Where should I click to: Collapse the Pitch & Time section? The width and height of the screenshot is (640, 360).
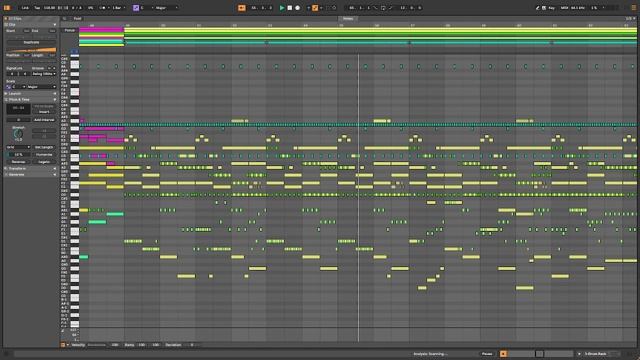(31, 100)
